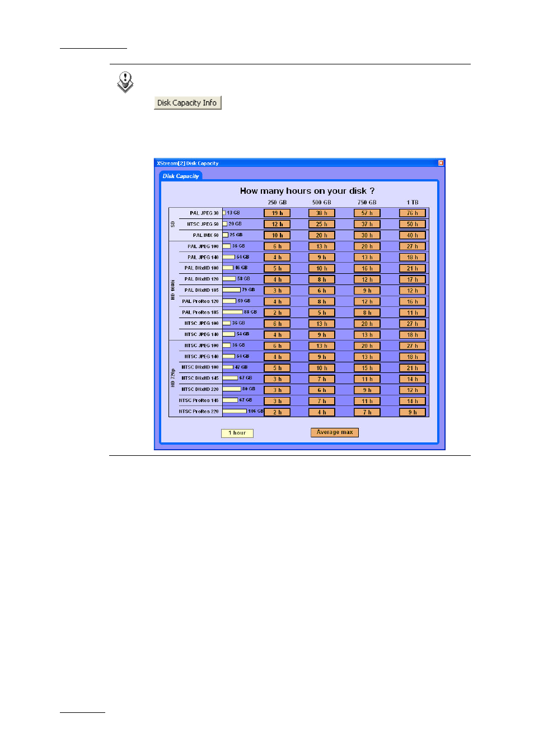
Task: Click the PAL ProRes 185 row label
Action: (x=200, y=312)
